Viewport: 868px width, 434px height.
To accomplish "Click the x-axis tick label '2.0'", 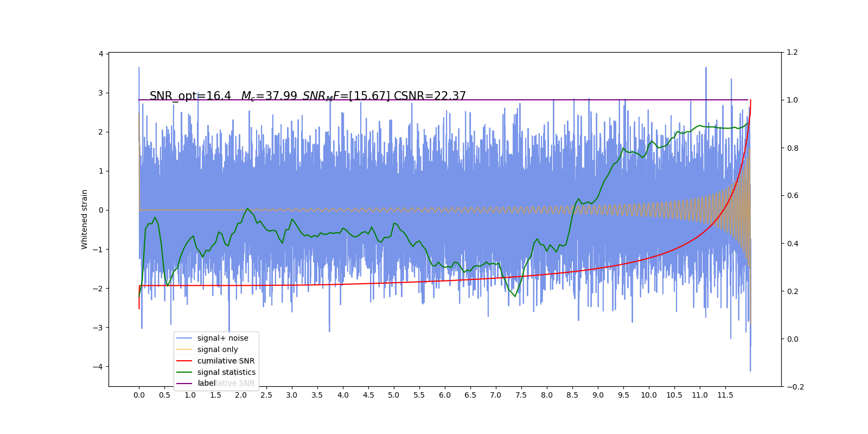I will coord(241,395).
